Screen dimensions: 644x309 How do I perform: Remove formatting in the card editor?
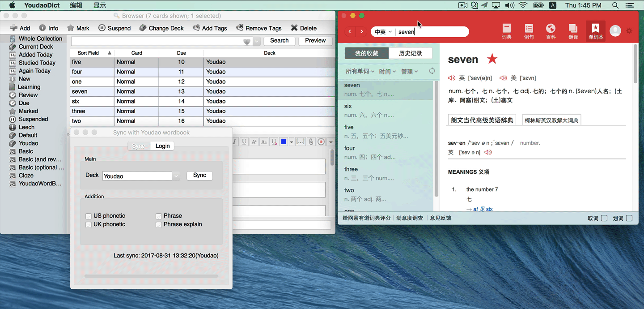coord(274,142)
